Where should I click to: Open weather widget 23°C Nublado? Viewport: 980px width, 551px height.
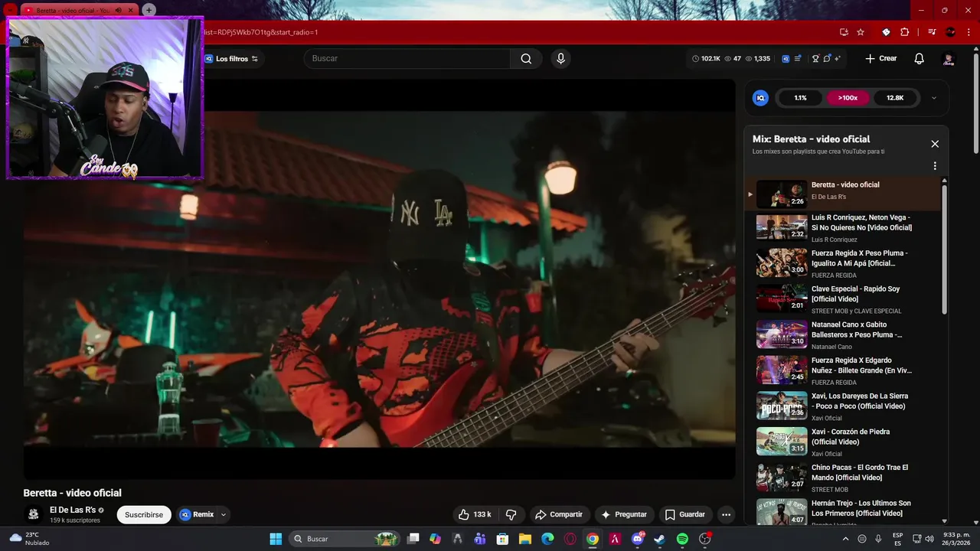tap(29, 539)
